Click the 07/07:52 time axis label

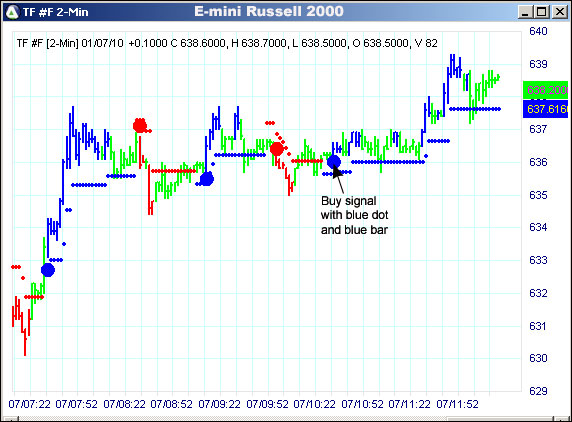77,404
